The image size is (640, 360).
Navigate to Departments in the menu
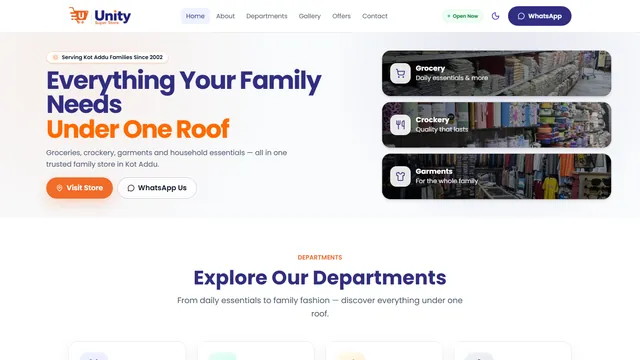pos(267,16)
